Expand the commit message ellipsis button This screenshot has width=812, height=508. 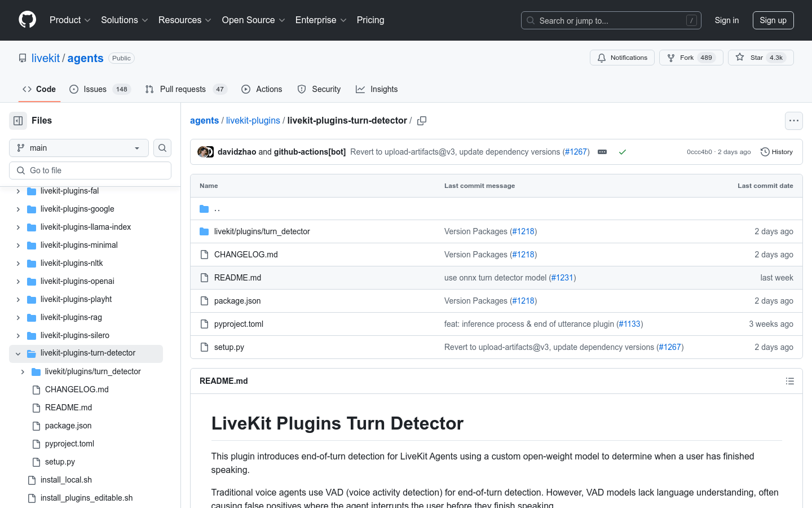point(602,152)
